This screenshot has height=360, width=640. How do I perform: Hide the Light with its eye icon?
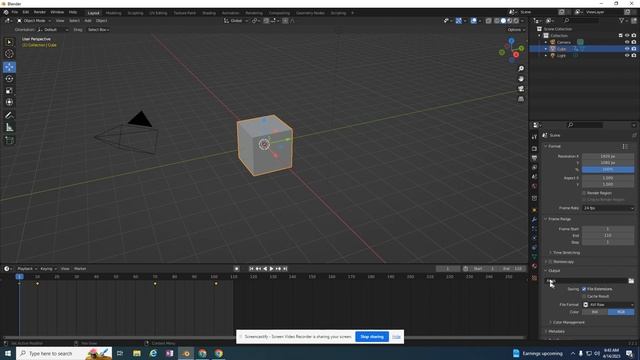pyautogui.click(x=627, y=55)
